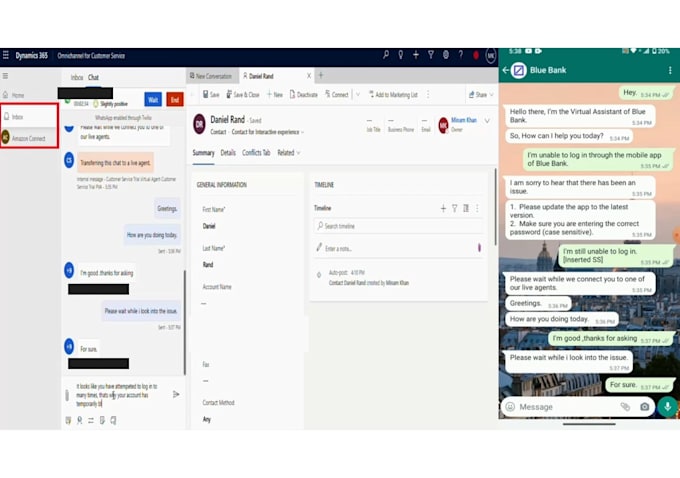Open settings gear in Dynamics header
680x478 pixels.
(x=446, y=55)
